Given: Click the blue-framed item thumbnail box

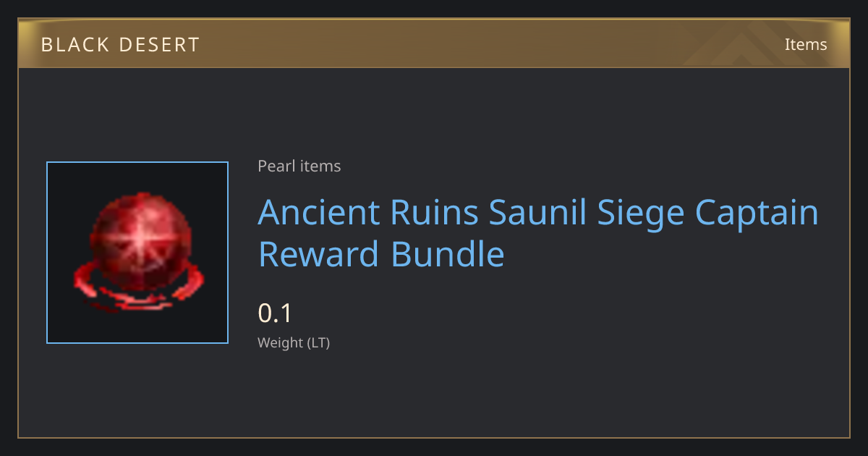Looking at the screenshot, I should (x=137, y=253).
